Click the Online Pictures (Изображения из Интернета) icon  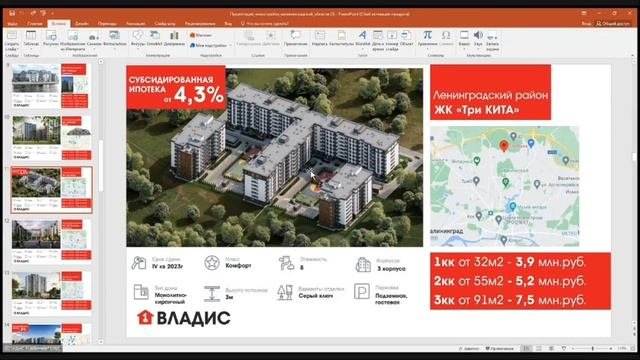coord(73,36)
